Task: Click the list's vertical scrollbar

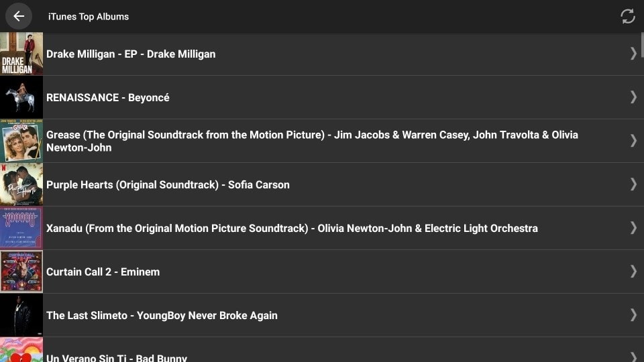Action: (642, 45)
